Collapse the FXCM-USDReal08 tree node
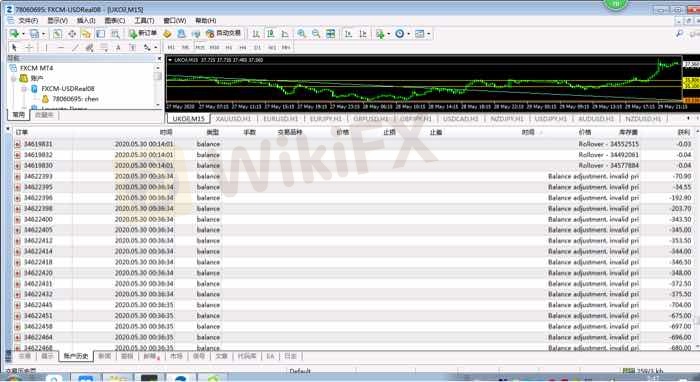Image resolution: width=700 pixels, height=382 pixels. coord(24,89)
